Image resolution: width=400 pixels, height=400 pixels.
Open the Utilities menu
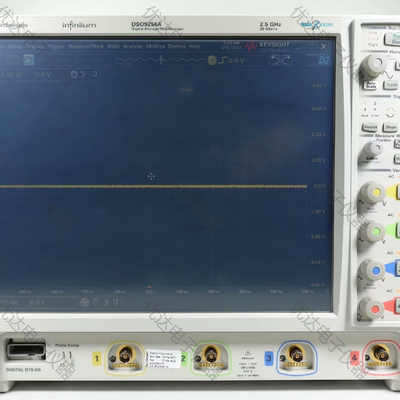click(155, 46)
